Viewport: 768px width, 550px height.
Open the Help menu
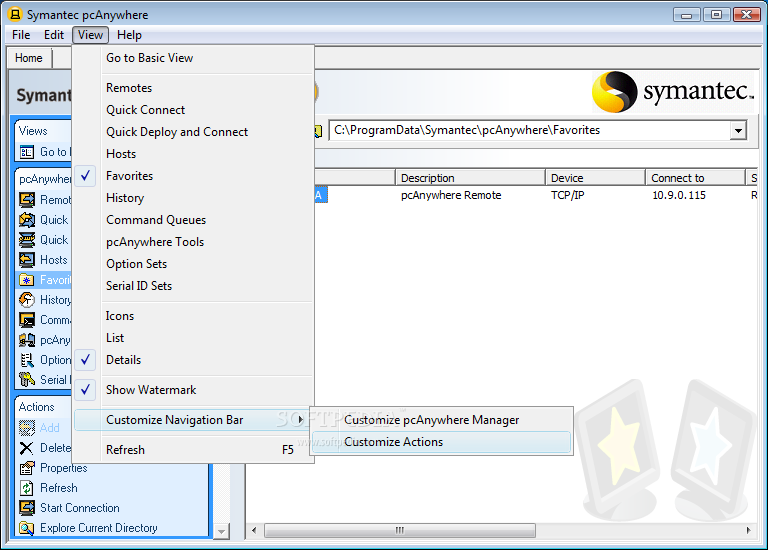point(129,35)
